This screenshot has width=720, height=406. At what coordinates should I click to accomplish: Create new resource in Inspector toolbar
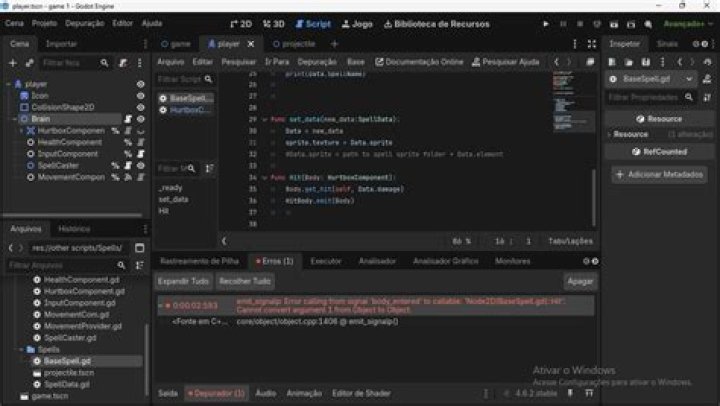coord(612,62)
